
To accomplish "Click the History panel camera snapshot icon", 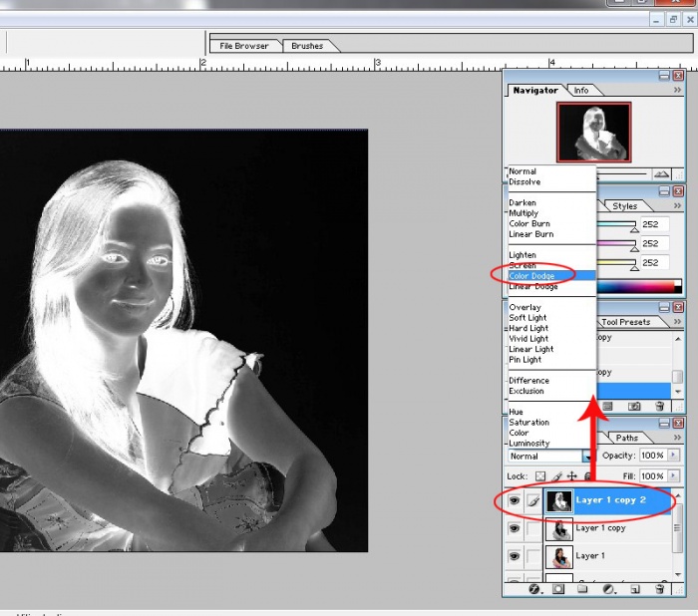I will 634,406.
